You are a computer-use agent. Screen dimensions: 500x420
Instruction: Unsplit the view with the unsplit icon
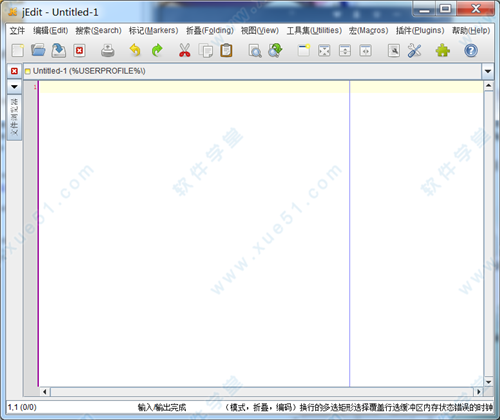pyautogui.click(x=324, y=51)
